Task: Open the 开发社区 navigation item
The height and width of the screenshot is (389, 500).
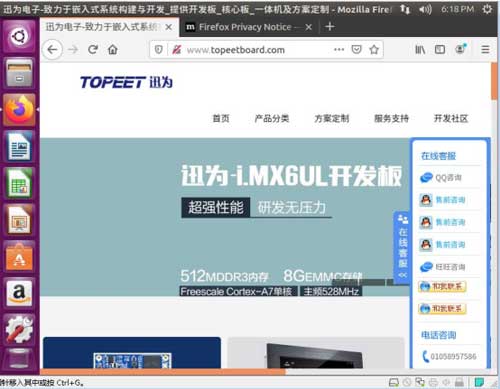Action: tap(451, 118)
